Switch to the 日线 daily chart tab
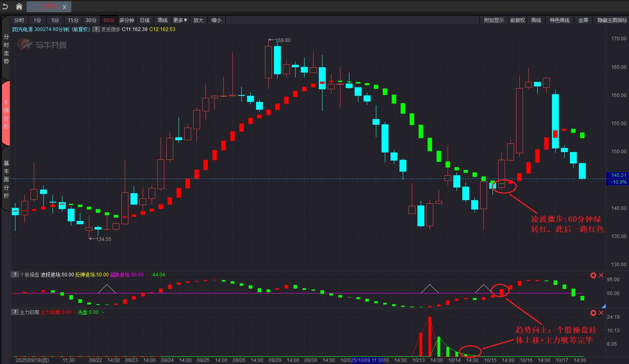This screenshot has width=629, height=364. [x=145, y=20]
